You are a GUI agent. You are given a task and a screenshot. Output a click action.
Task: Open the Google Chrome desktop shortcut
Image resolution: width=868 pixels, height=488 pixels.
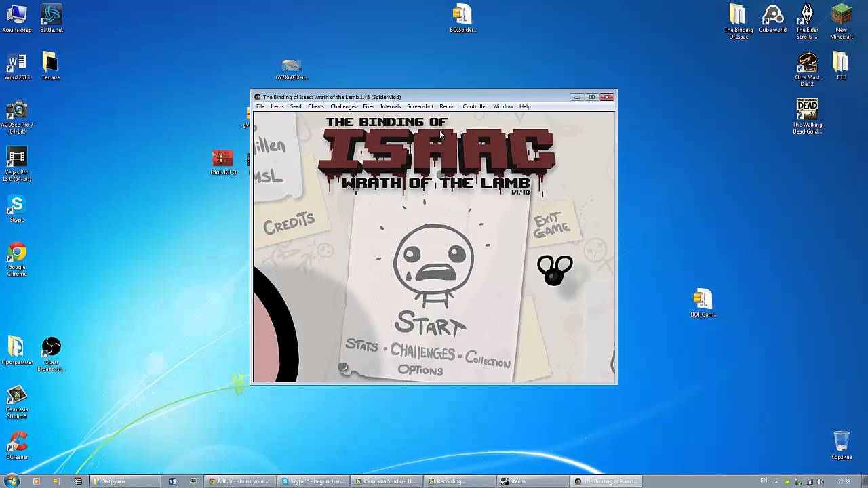(17, 260)
